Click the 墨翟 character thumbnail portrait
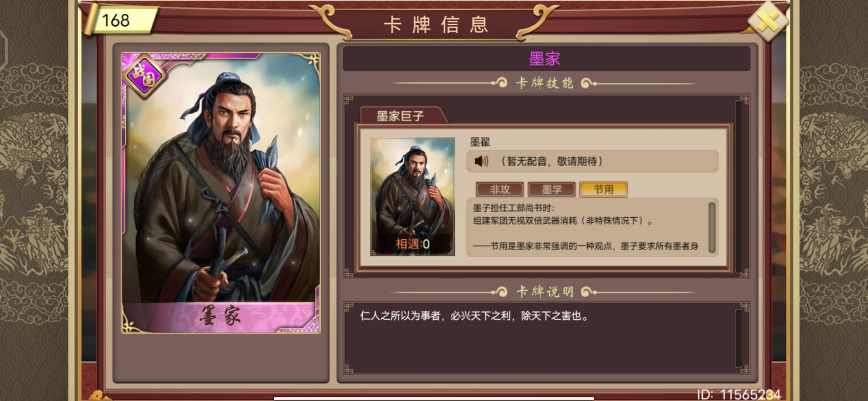Screen dimensions: 868x401 pyautogui.click(x=412, y=197)
